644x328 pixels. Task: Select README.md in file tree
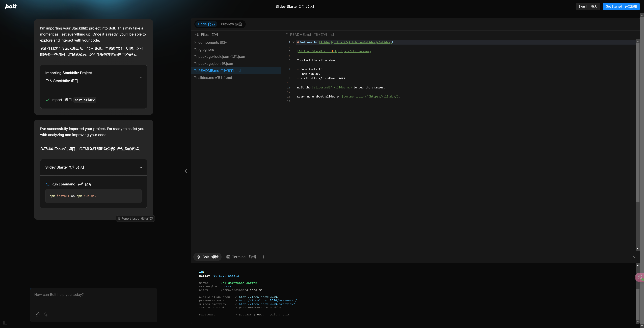[x=236, y=71]
